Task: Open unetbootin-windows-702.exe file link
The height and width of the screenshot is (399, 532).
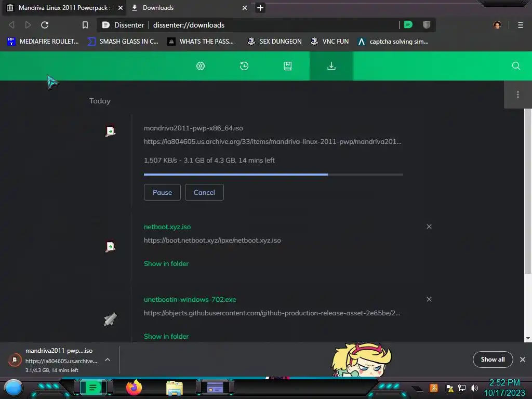Action: pos(190,300)
